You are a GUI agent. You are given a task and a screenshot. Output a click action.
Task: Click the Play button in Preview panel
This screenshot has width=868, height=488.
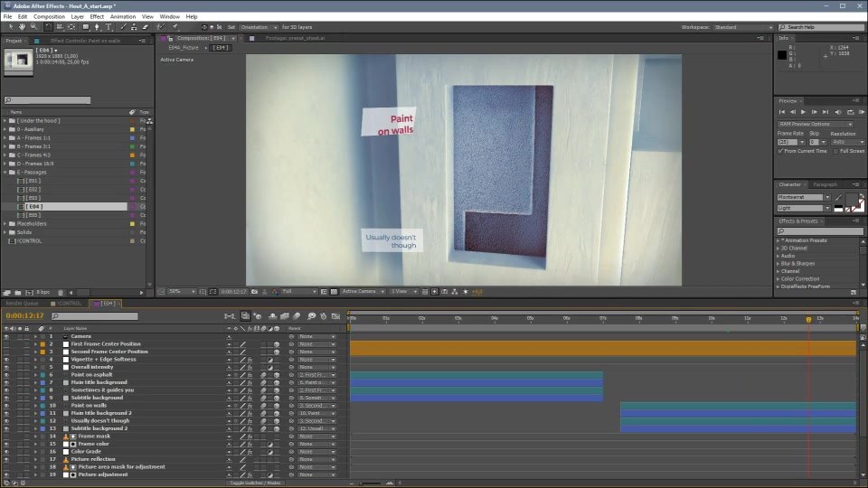pos(803,112)
